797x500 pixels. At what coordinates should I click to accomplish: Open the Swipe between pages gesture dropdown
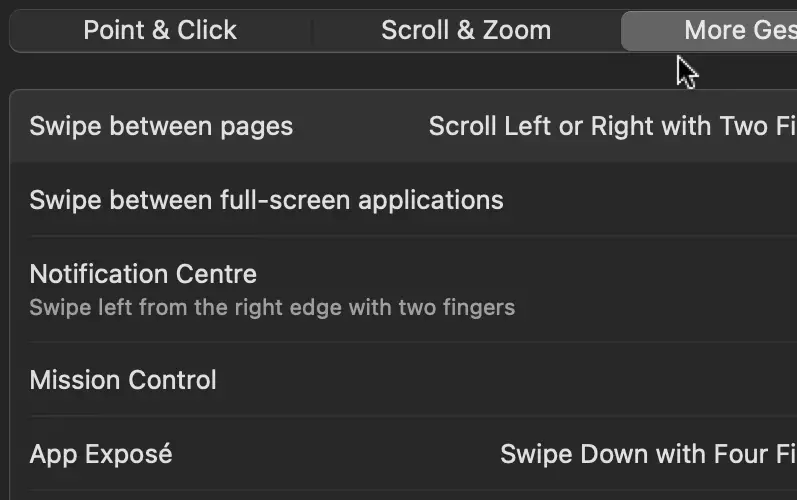[612, 126]
